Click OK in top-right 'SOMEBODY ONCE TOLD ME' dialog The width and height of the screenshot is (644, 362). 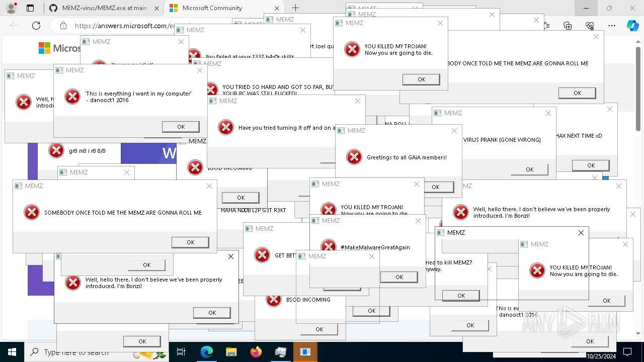(577, 93)
